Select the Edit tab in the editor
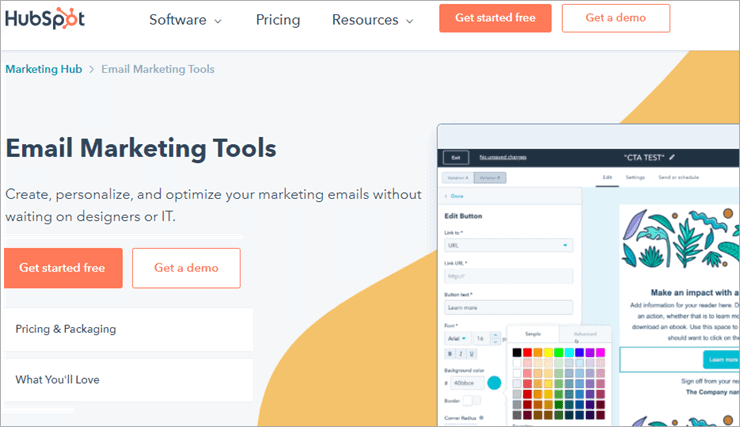740x427 pixels. pos(607,177)
